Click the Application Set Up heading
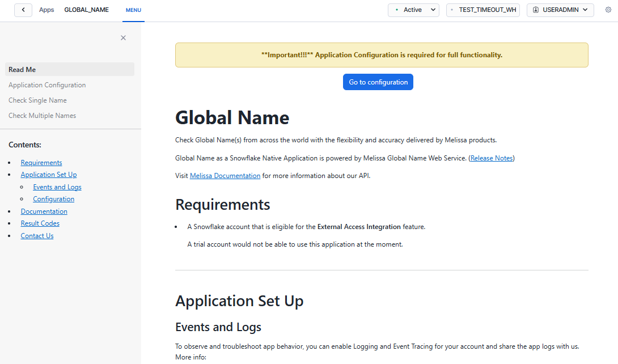This screenshot has height=364, width=618. click(x=239, y=301)
